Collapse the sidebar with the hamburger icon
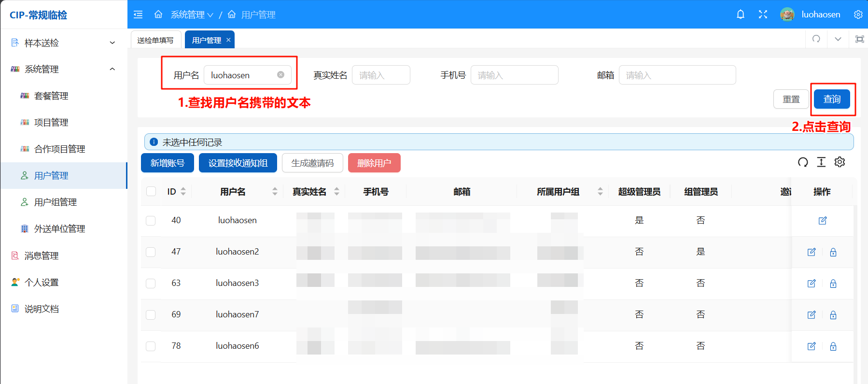Viewport: 868px width, 384px height. point(138,14)
